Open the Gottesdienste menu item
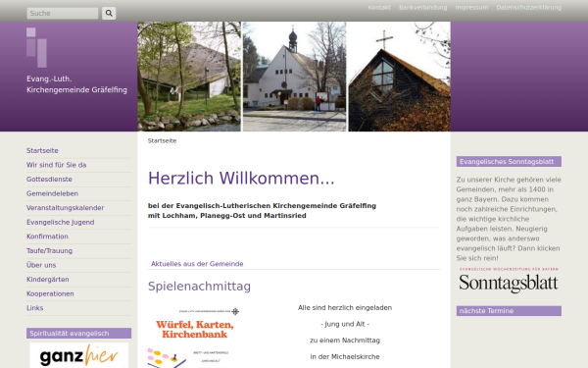588x368 pixels. tap(49, 180)
